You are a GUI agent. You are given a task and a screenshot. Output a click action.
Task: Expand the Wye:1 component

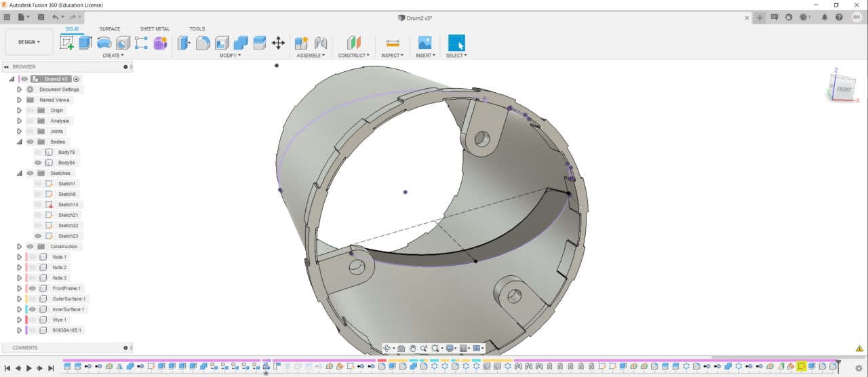[x=20, y=319]
